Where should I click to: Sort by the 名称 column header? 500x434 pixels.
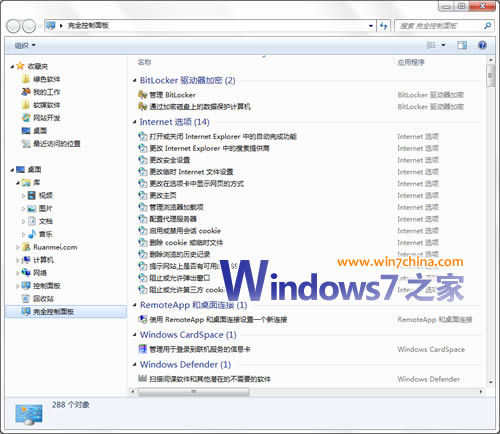point(145,62)
